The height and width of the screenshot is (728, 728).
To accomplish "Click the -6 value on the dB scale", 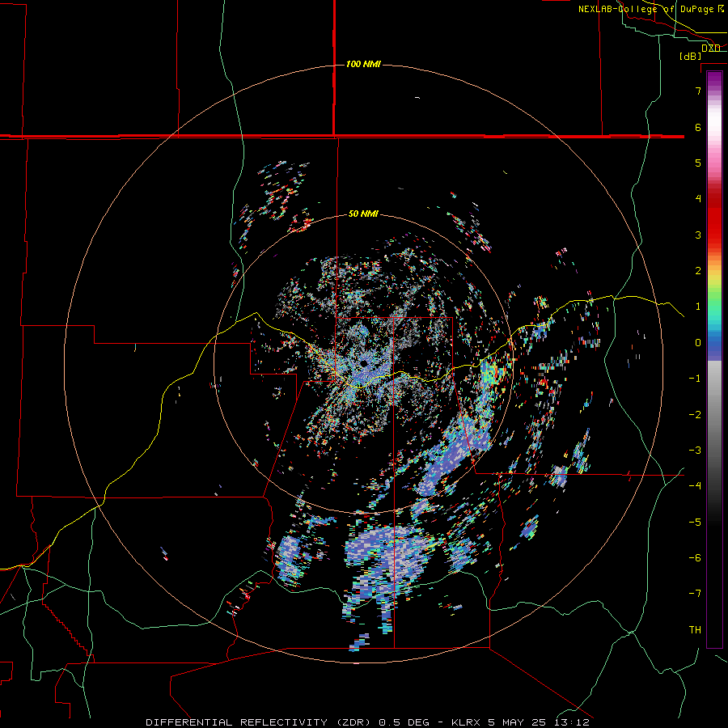I will click(x=695, y=558).
